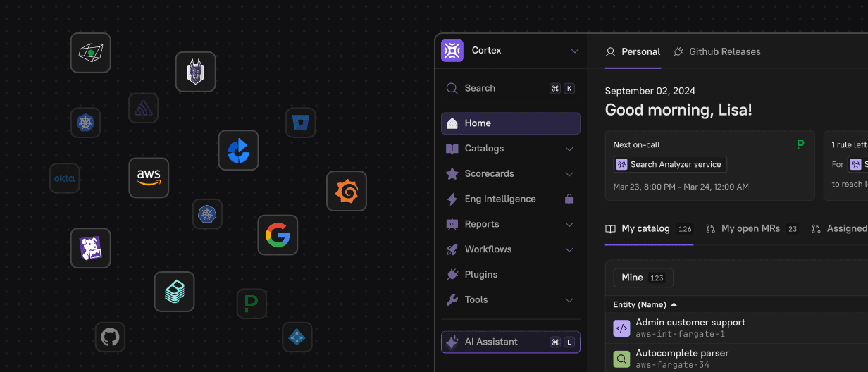This screenshot has width=868, height=372.
Task: Click the Datadog dog icon
Action: [x=91, y=248]
